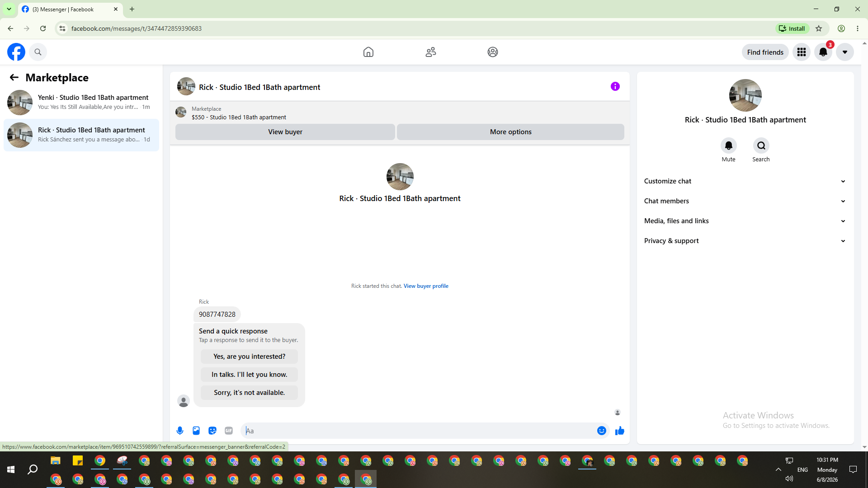Open Sticky Notes from taskbar
The width and height of the screenshot is (868, 488).
coord(78,461)
